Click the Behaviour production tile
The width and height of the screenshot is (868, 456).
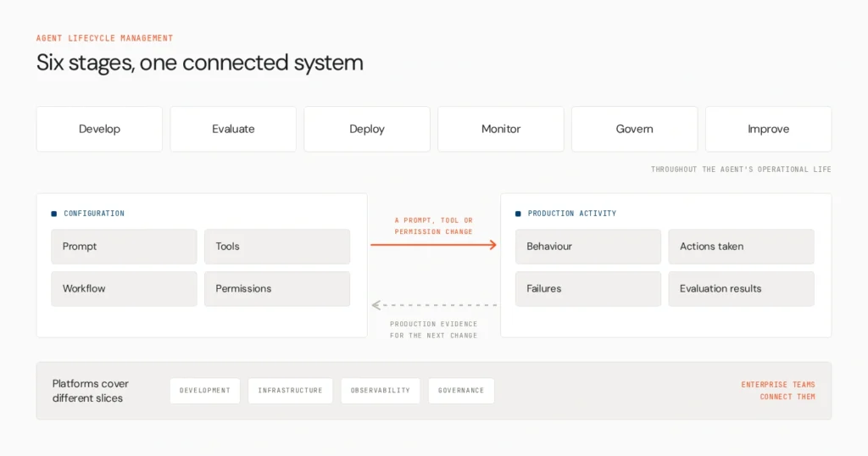pos(588,247)
